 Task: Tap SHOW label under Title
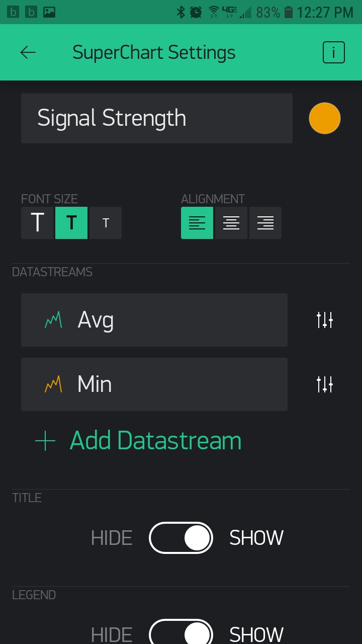click(256, 538)
